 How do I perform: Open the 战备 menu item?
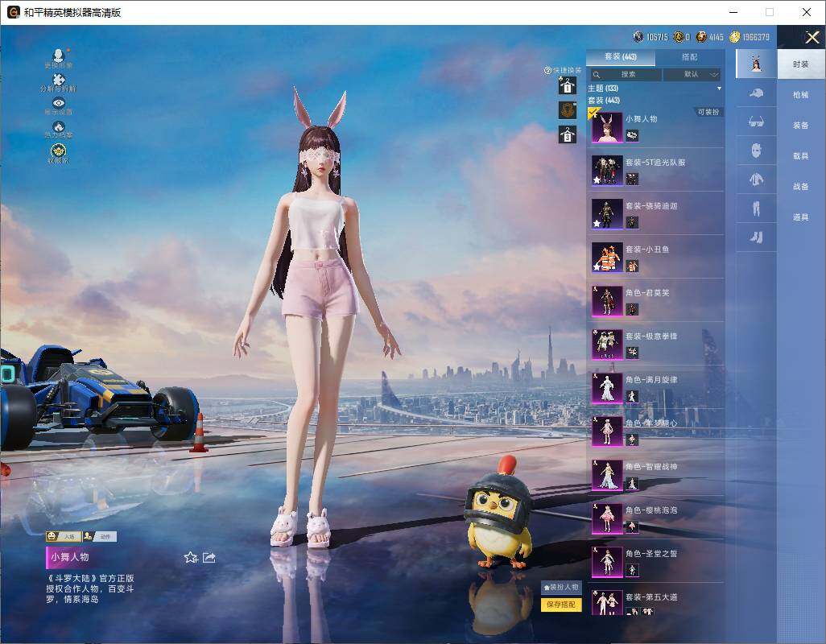tap(801, 187)
